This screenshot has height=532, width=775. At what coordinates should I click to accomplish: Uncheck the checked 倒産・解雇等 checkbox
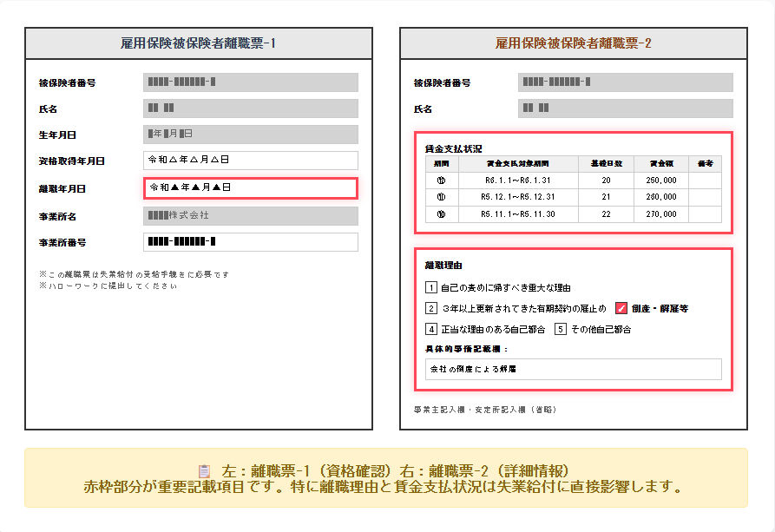(x=621, y=308)
